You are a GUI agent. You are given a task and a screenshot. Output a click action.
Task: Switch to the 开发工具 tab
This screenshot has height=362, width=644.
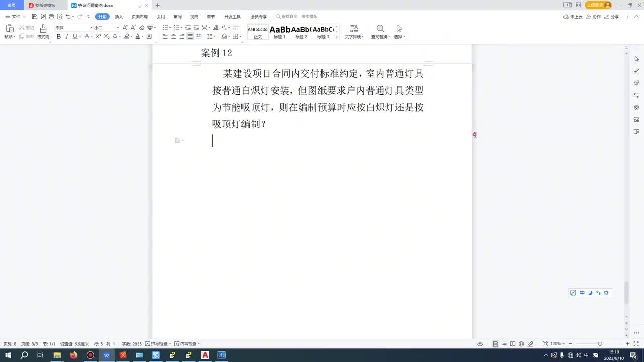232,17
